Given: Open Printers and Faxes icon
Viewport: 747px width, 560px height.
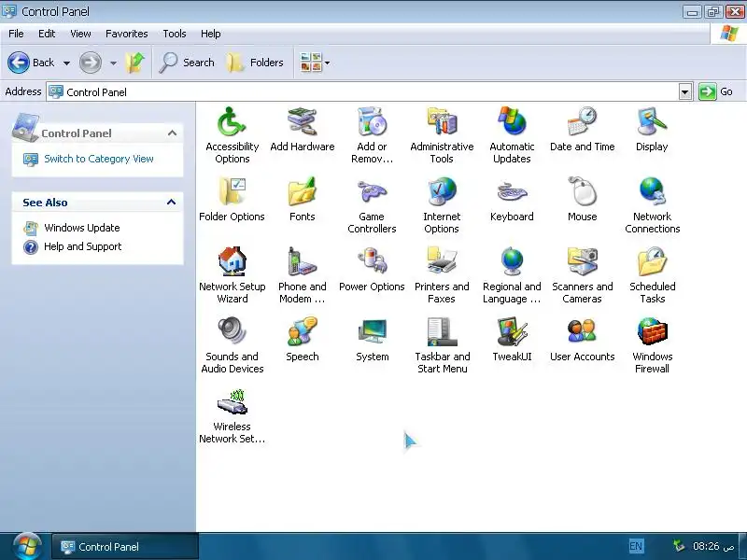Looking at the screenshot, I should (442, 274).
